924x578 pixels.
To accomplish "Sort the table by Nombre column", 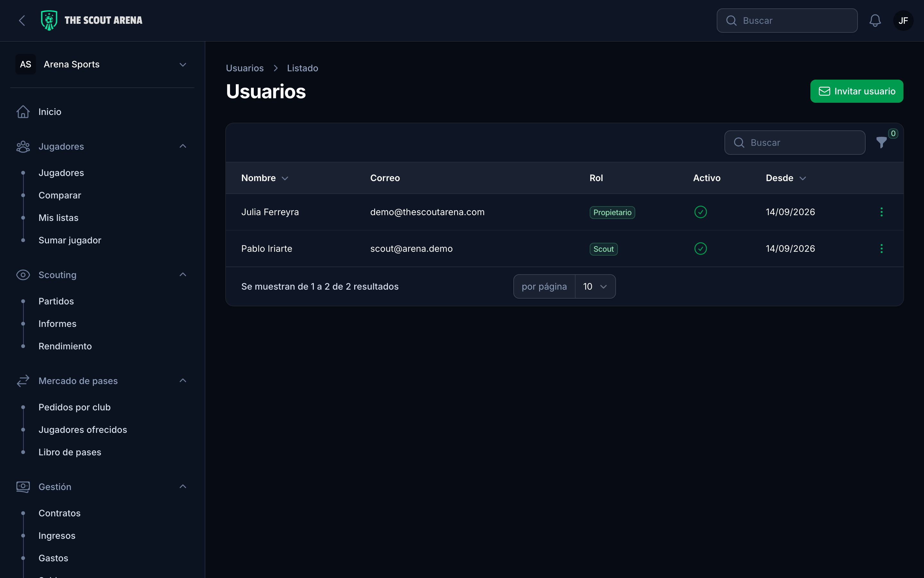I will pyautogui.click(x=265, y=178).
